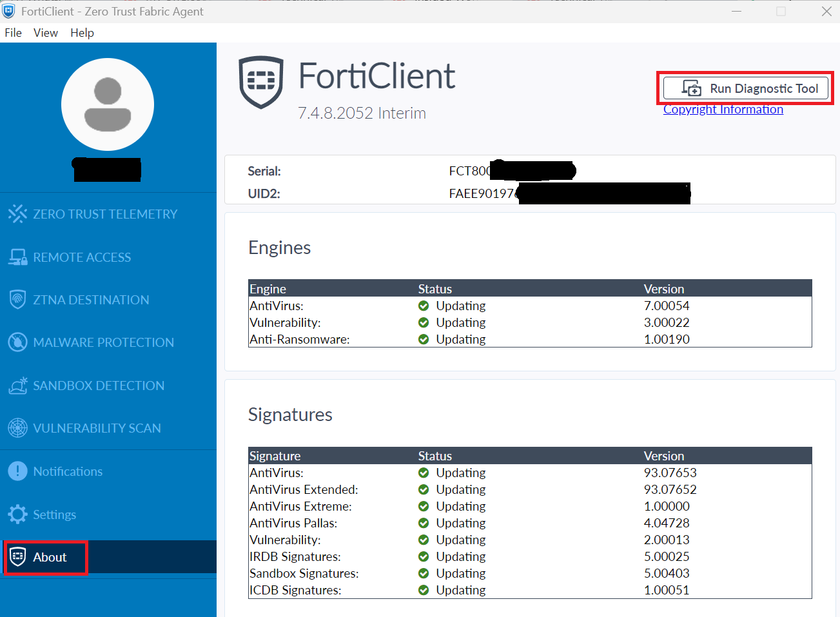Screen dimensions: 840x617
Task: Click the Sandbox Detection icon
Action: tap(17, 386)
